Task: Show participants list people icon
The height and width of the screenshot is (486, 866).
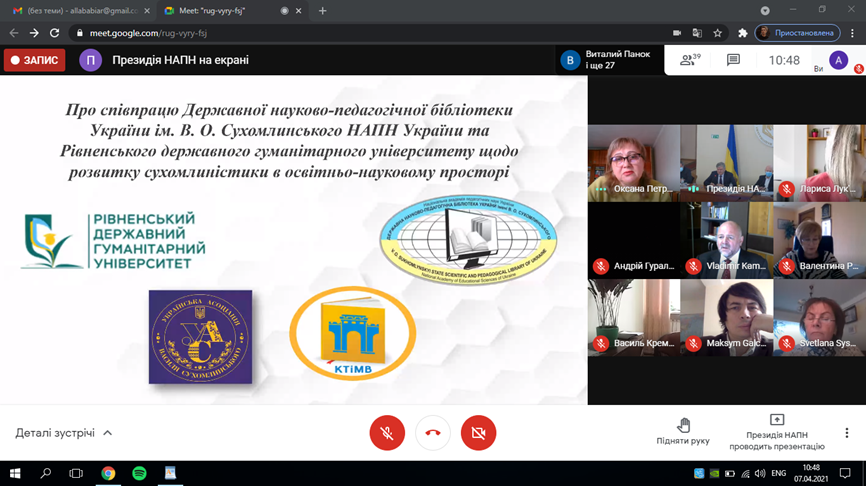Action: (x=690, y=60)
